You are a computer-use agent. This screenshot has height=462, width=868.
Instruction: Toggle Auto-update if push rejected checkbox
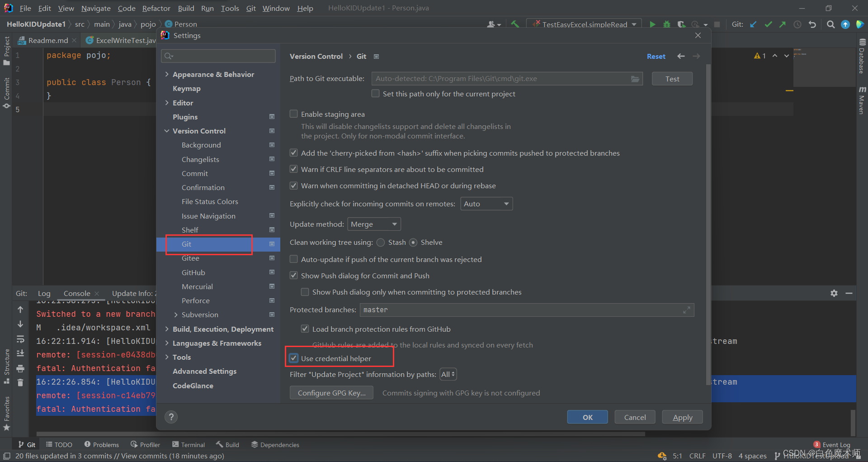coord(294,259)
